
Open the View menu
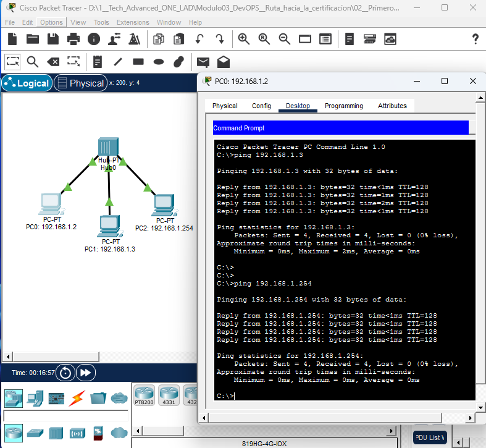pos(78,22)
